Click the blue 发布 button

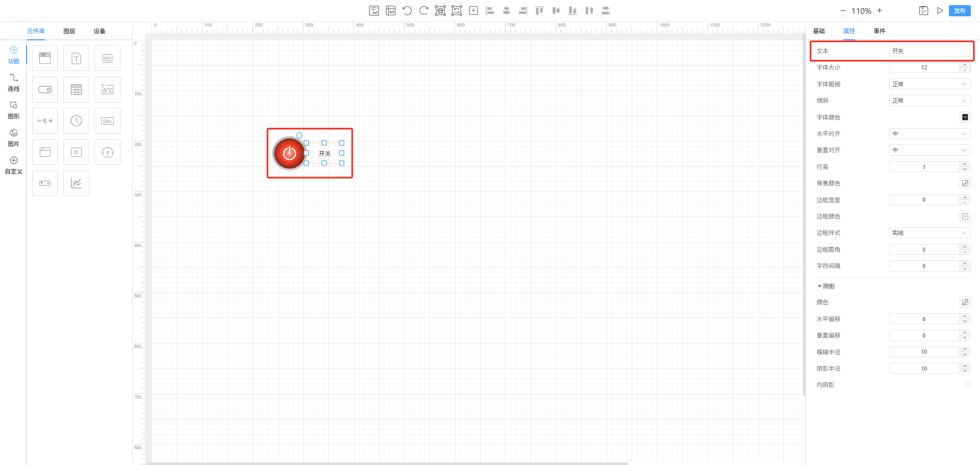coord(960,11)
